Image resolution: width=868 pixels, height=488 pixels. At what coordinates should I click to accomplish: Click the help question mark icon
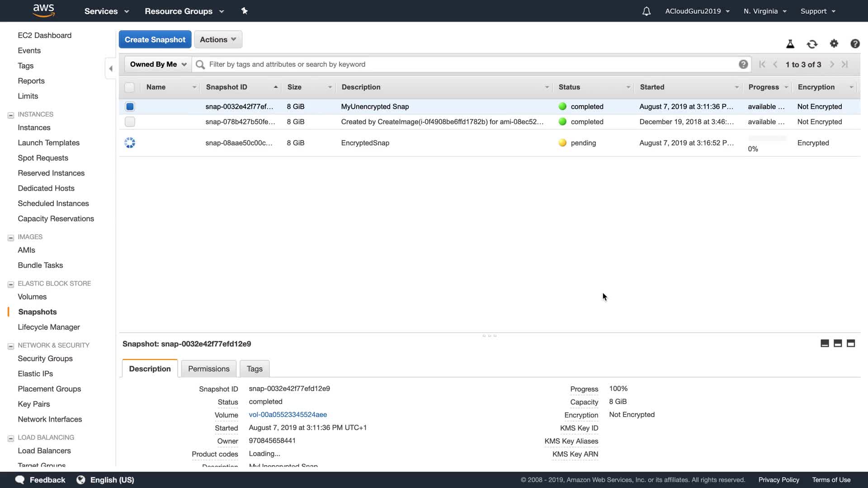tap(855, 44)
